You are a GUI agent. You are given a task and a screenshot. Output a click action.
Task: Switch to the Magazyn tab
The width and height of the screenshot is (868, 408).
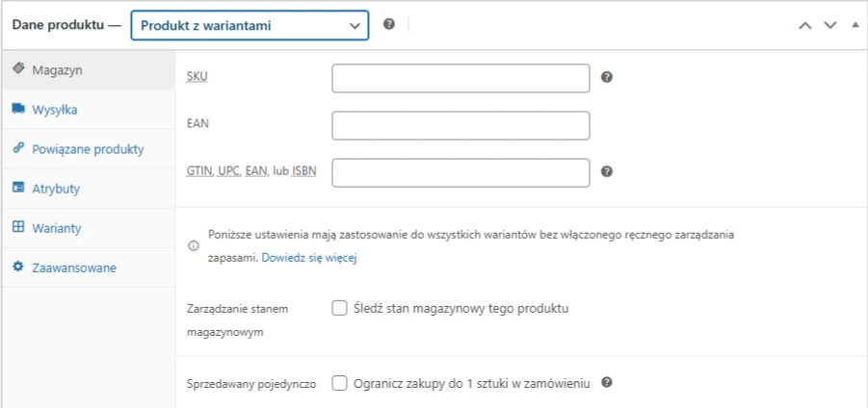point(89,70)
